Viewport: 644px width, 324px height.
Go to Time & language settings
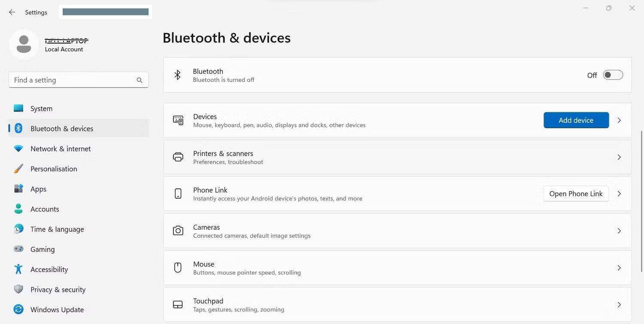click(x=57, y=229)
